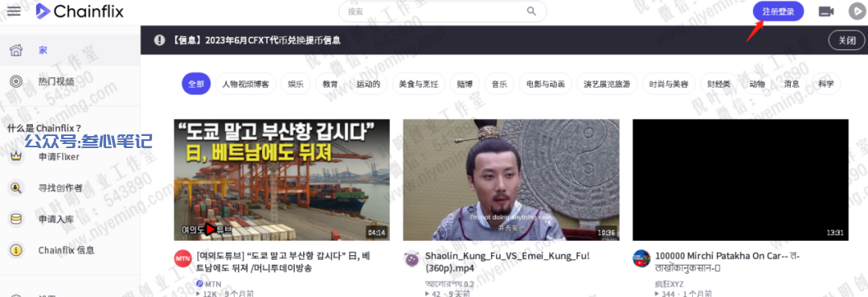Viewport: 868px width, 297px height.
Task: Select the 娱乐 category tab
Action: pyautogui.click(x=296, y=84)
